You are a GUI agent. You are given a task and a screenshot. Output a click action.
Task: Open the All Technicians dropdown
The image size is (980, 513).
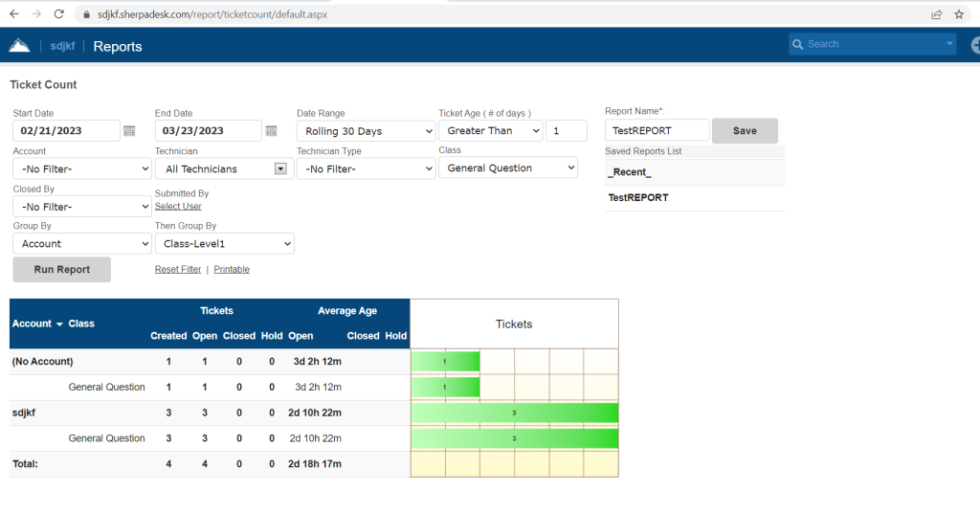pyautogui.click(x=224, y=168)
